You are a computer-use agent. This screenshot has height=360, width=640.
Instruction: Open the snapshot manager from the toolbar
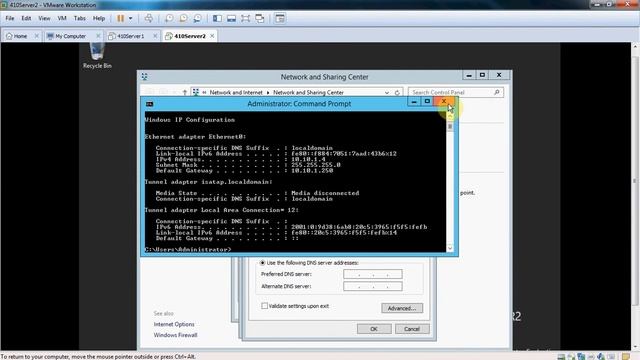[198, 18]
